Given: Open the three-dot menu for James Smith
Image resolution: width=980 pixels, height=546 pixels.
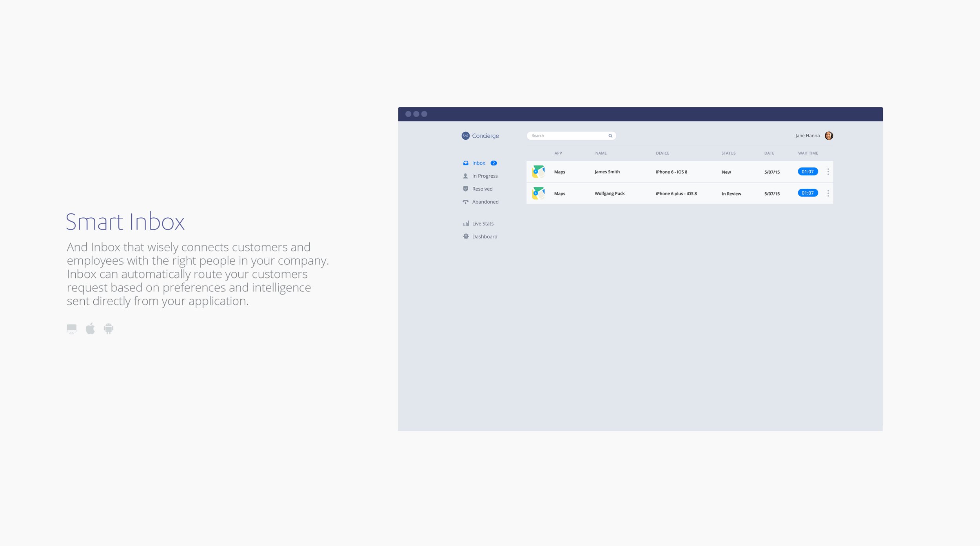Looking at the screenshot, I should point(828,172).
